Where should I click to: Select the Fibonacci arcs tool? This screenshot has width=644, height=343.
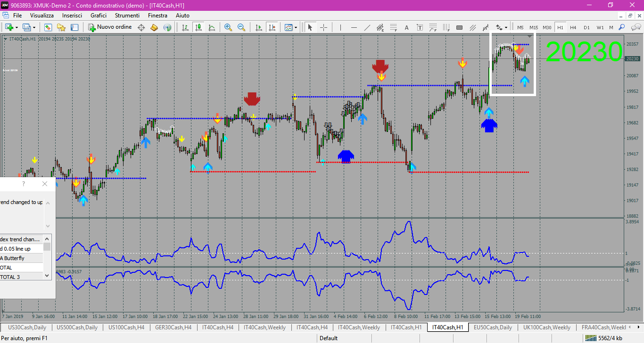tap(433, 27)
